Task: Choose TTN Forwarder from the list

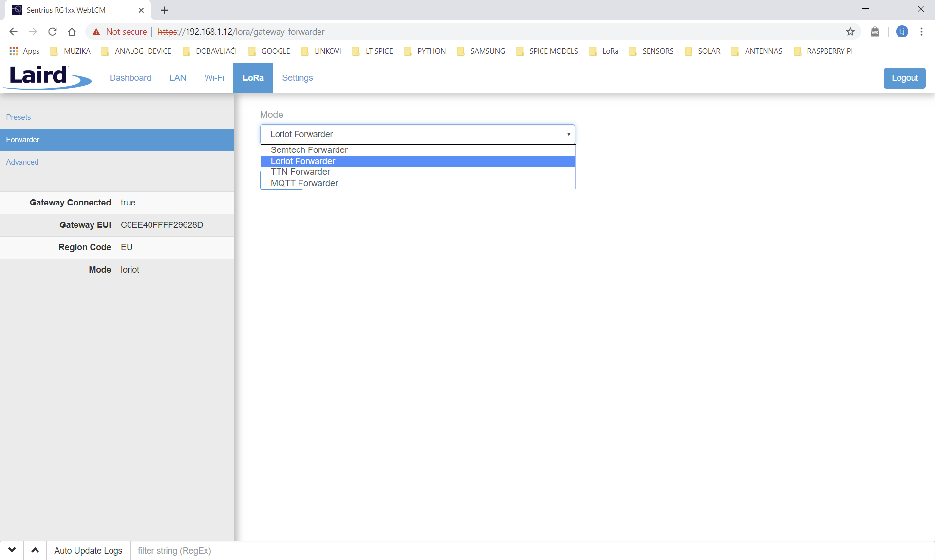Action: [x=300, y=172]
